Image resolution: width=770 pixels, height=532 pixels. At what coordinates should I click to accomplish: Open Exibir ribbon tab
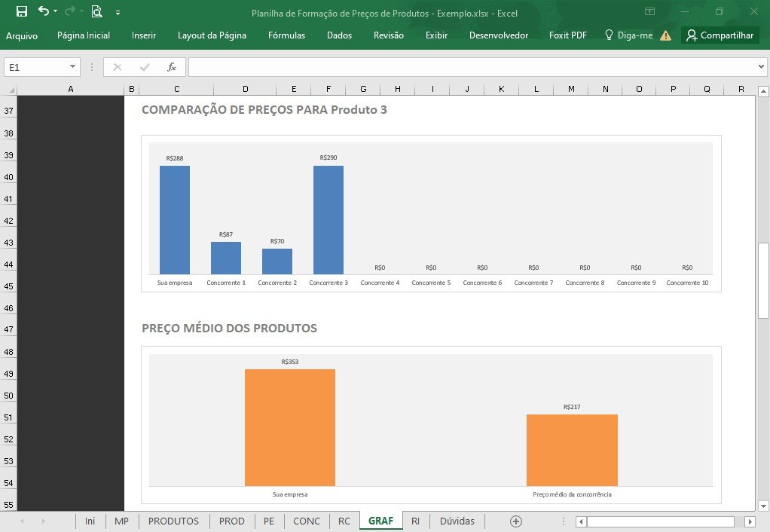(x=436, y=35)
